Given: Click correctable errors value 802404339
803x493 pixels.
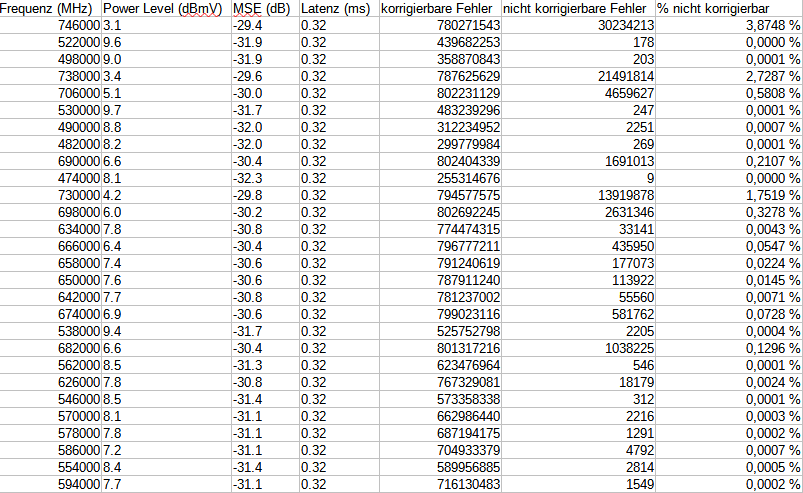Looking at the screenshot, I should click(440, 161).
